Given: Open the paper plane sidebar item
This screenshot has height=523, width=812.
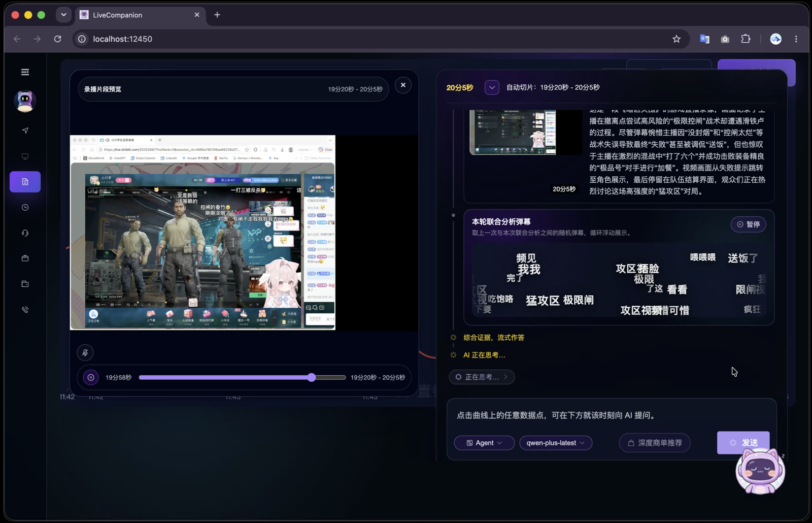Looking at the screenshot, I should (25, 130).
